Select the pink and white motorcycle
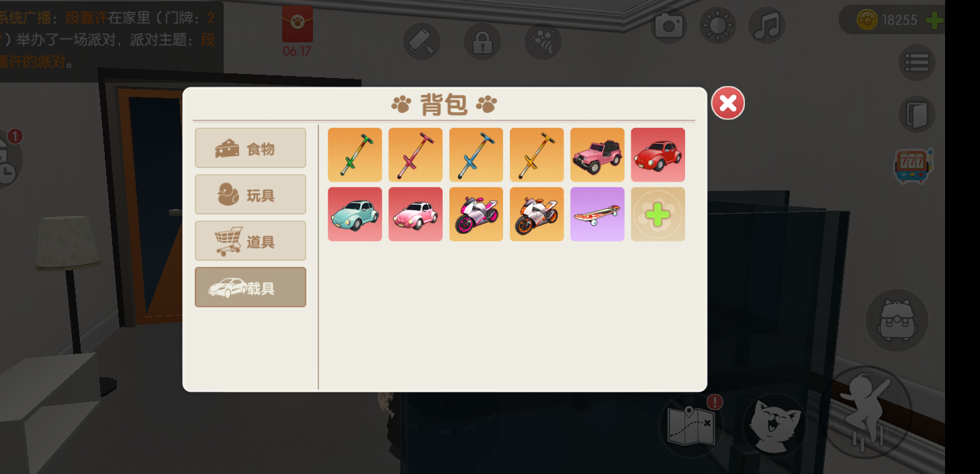The image size is (980, 474). tap(476, 214)
